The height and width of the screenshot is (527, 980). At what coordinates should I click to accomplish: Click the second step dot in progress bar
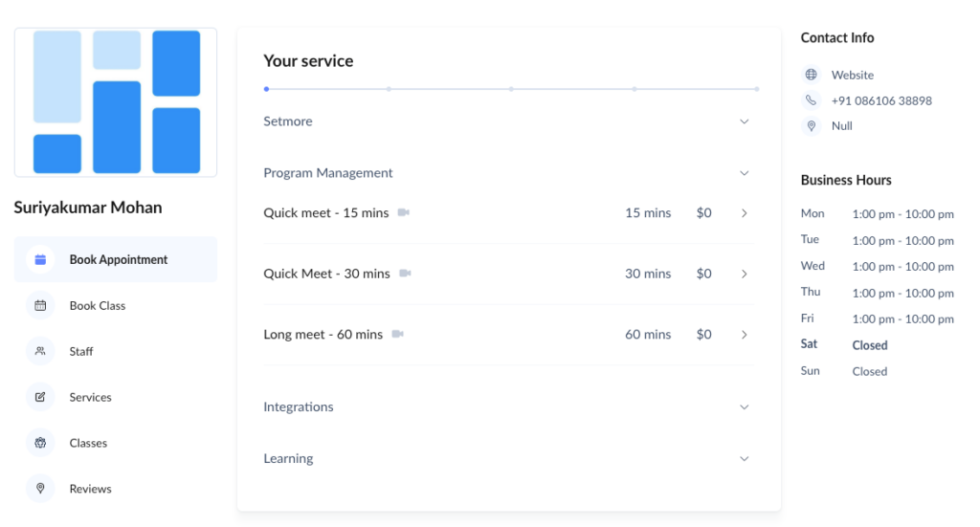389,89
